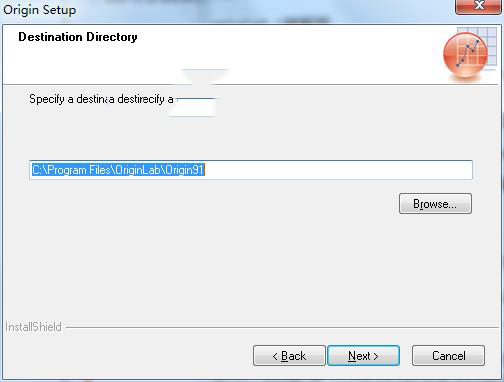Viewport: 504px width, 382px height.
Task: Click the destination path input field
Action: [251, 170]
